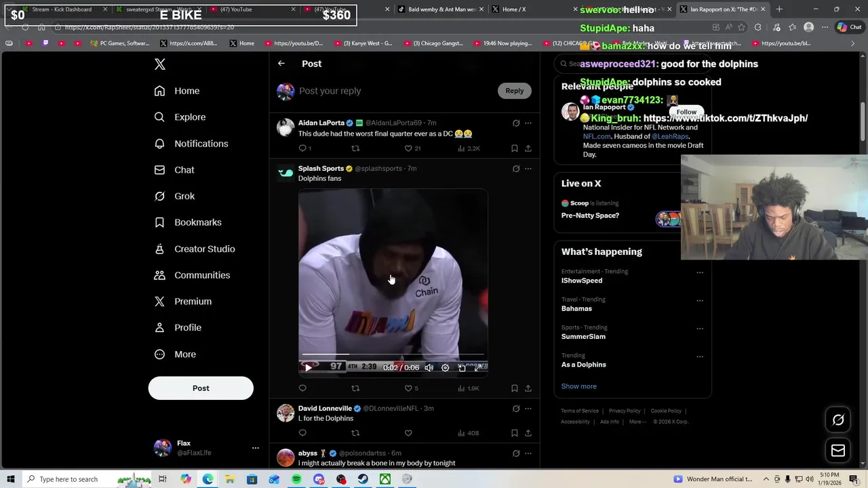Open Grok explain on Aidan LaPorta post
Screen dimensions: 868x488
coord(516,123)
